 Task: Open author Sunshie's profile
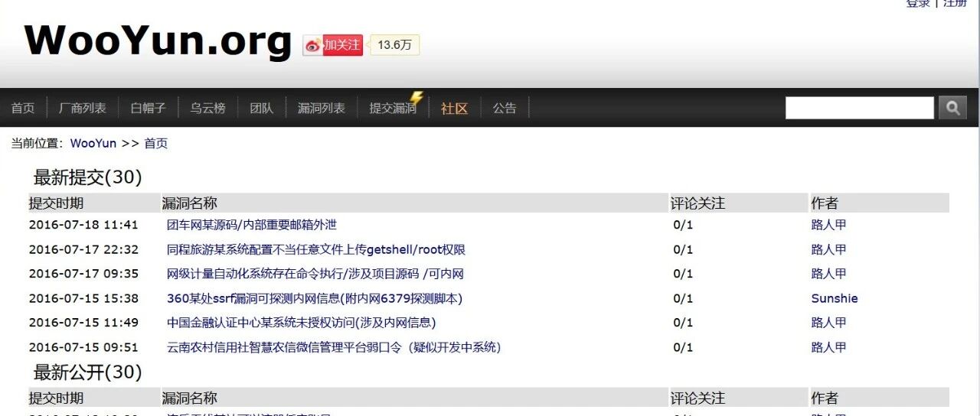(835, 298)
